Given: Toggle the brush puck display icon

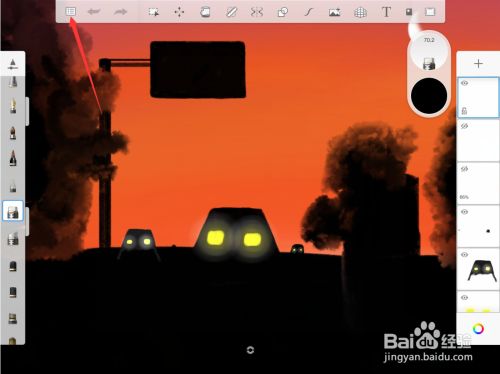Looking at the screenshot, I should (x=409, y=12).
